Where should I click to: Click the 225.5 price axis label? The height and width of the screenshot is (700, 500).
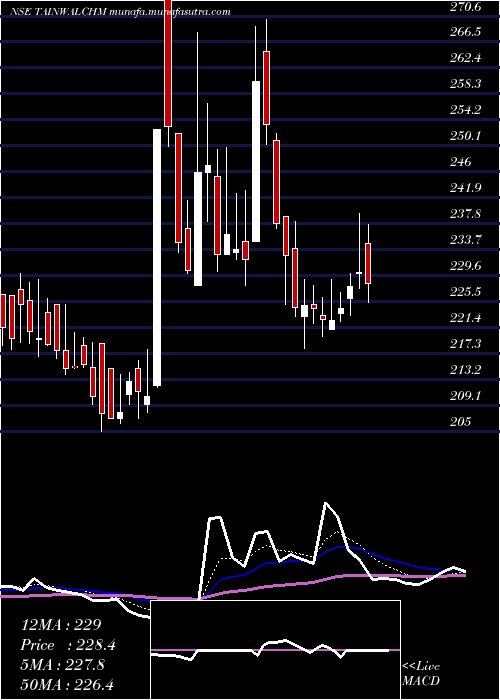(x=465, y=292)
